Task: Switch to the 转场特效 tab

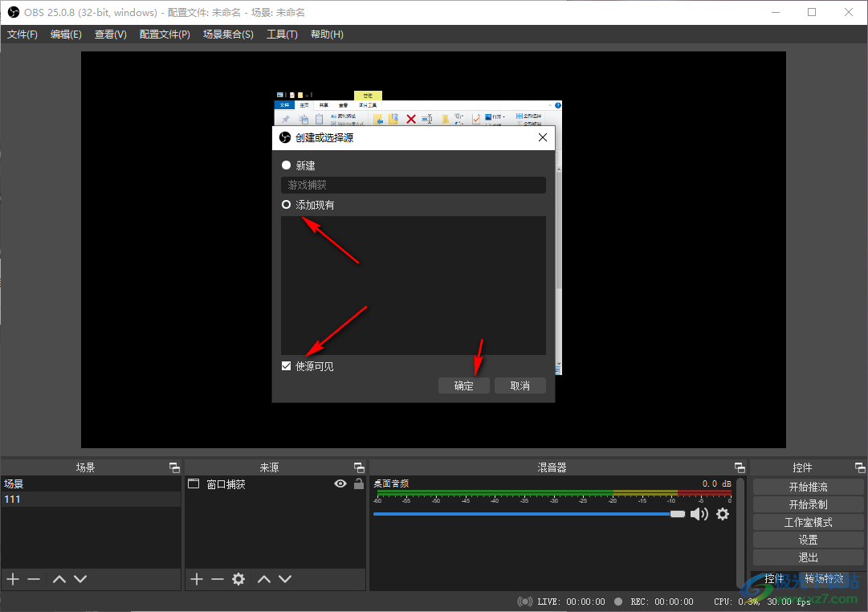Action: [825, 579]
